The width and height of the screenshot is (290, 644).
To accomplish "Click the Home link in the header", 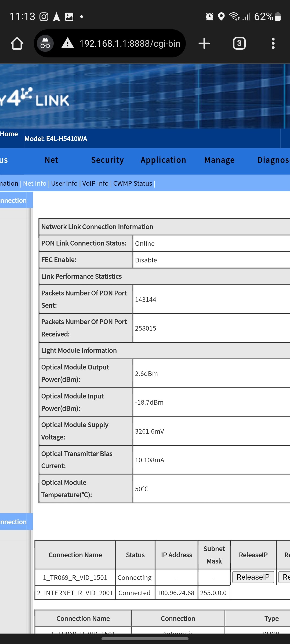I will coord(9,134).
